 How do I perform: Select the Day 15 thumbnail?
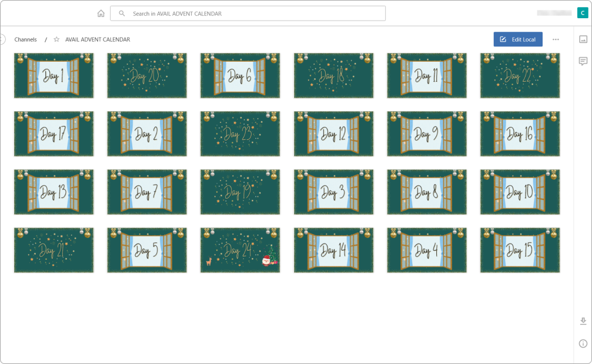(520, 251)
